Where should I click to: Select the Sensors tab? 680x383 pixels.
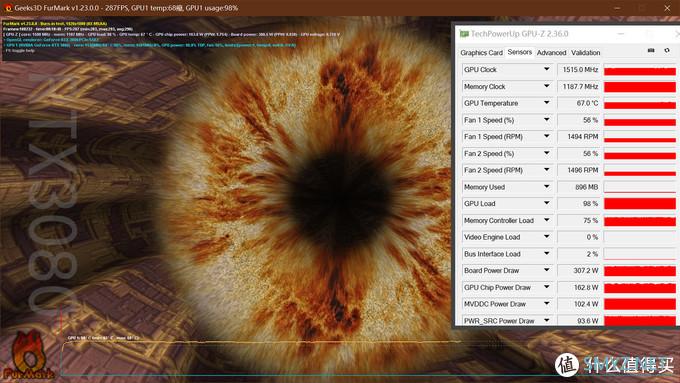point(520,52)
